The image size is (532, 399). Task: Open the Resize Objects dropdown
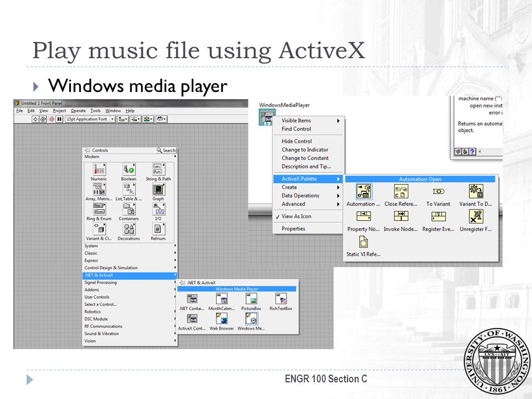(x=148, y=119)
